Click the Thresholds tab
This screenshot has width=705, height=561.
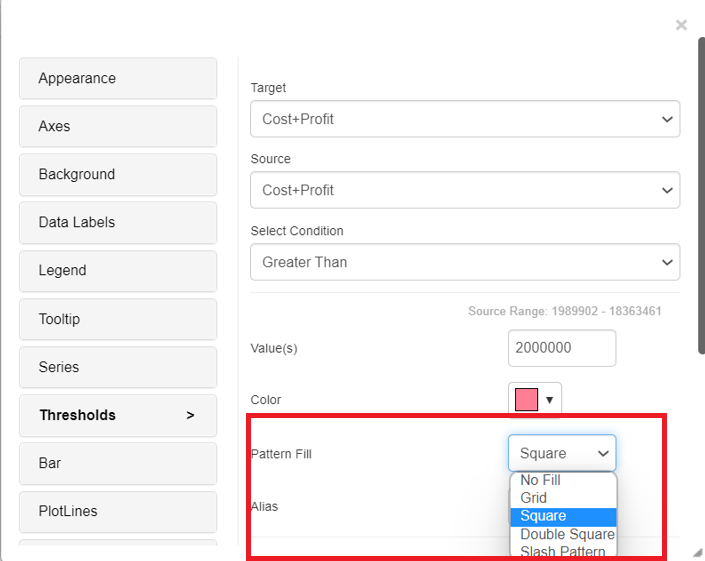coord(118,415)
